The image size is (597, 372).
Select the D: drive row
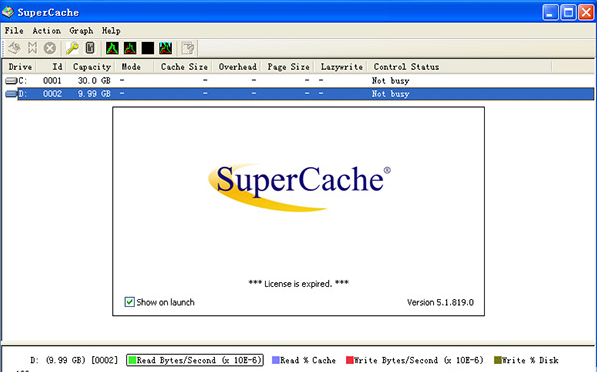pos(298,94)
